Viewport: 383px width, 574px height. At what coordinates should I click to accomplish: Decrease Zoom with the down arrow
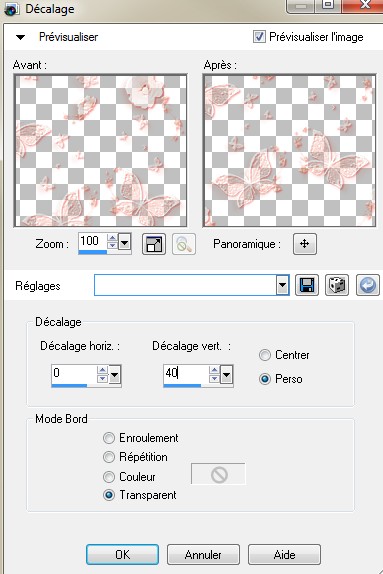pyautogui.click(x=112, y=246)
